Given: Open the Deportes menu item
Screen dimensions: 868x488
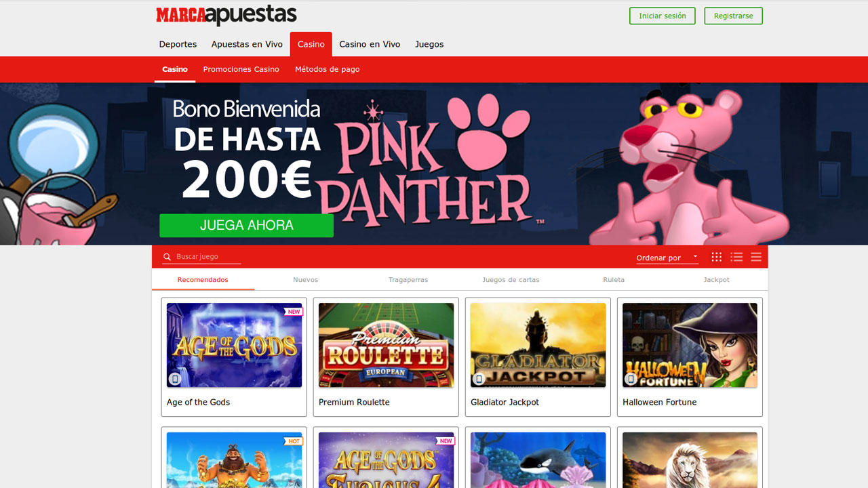Looking at the screenshot, I should point(178,44).
